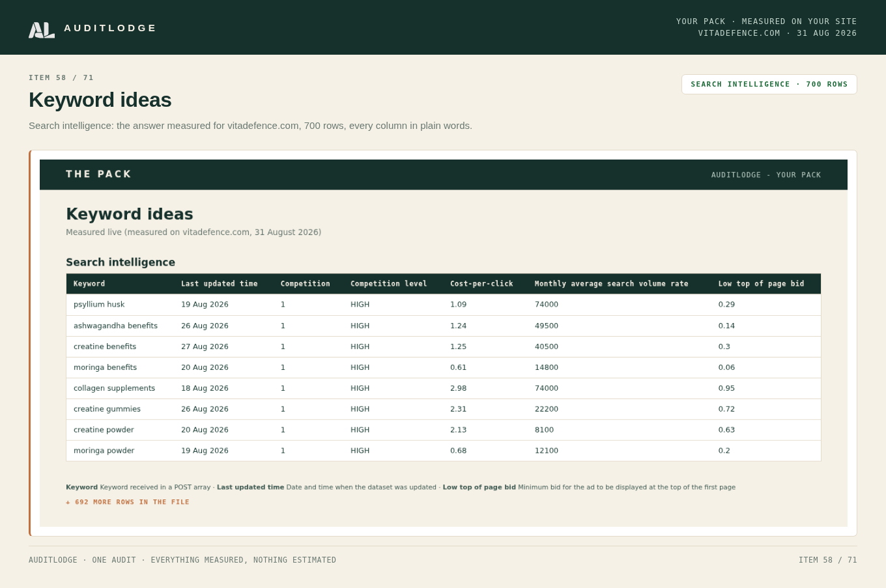The height and width of the screenshot is (588, 886).
Task: Click the Low top of page bid header
Action: [761, 284]
